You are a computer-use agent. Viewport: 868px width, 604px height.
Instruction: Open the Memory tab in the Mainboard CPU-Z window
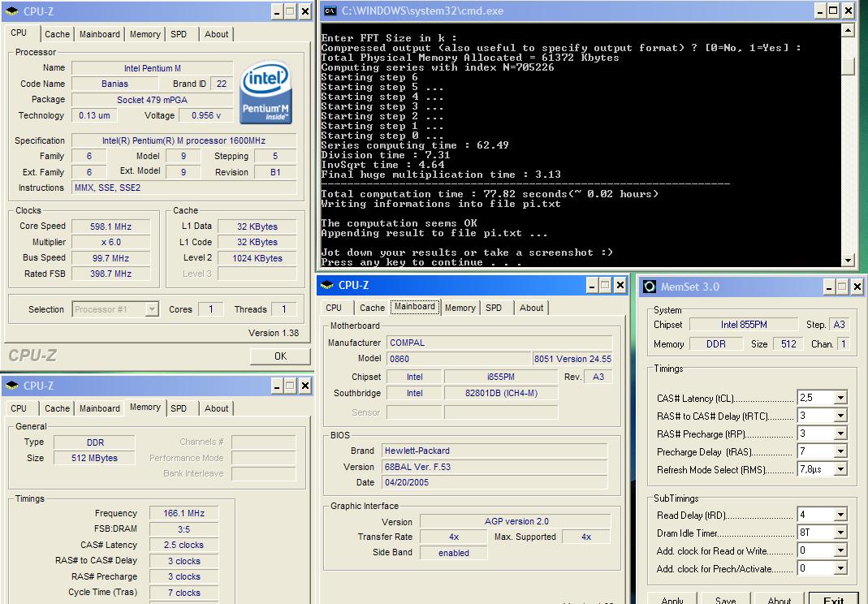460,307
